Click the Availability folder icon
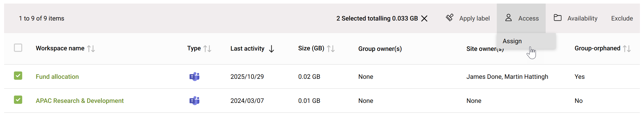This screenshot has height=116, width=644. 557,18
